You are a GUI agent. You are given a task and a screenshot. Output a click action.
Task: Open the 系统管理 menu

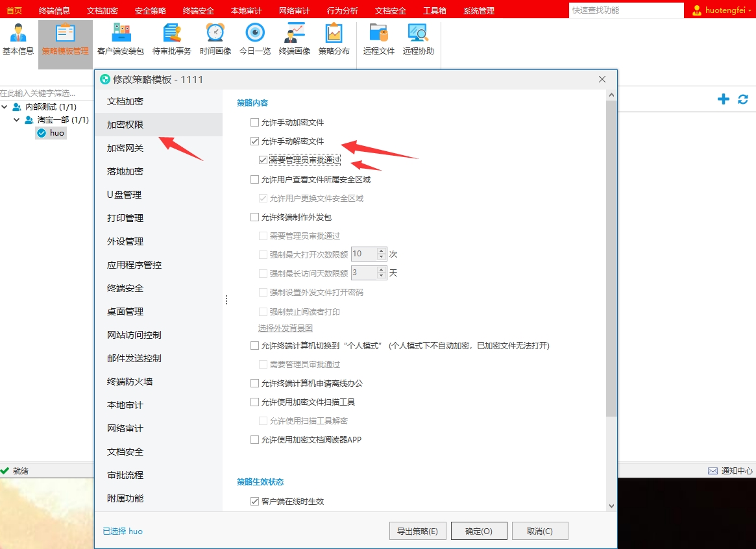479,10
